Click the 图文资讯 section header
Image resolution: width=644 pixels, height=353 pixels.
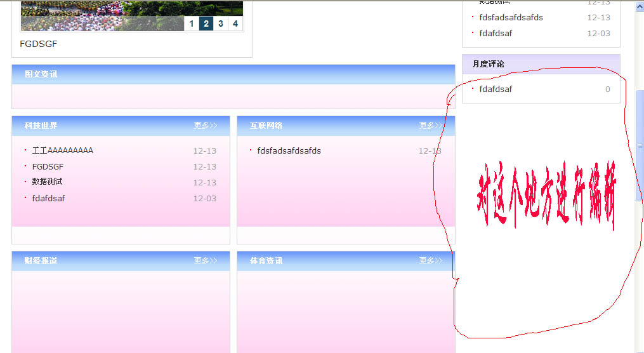tap(233, 74)
